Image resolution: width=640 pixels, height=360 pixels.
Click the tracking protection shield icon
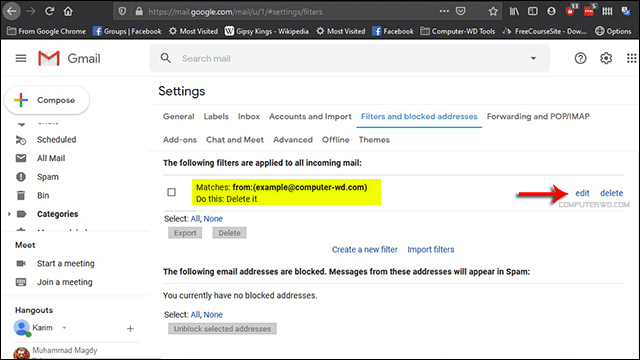pos(122,11)
